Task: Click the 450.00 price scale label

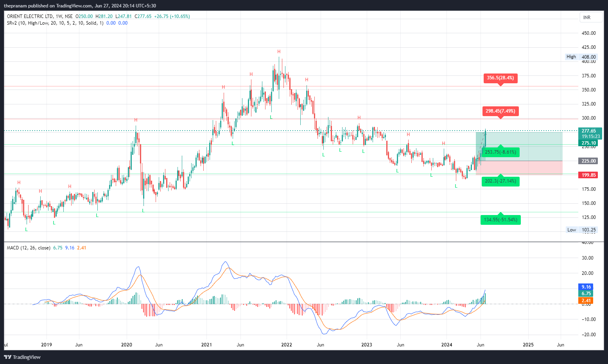Action: [x=588, y=33]
